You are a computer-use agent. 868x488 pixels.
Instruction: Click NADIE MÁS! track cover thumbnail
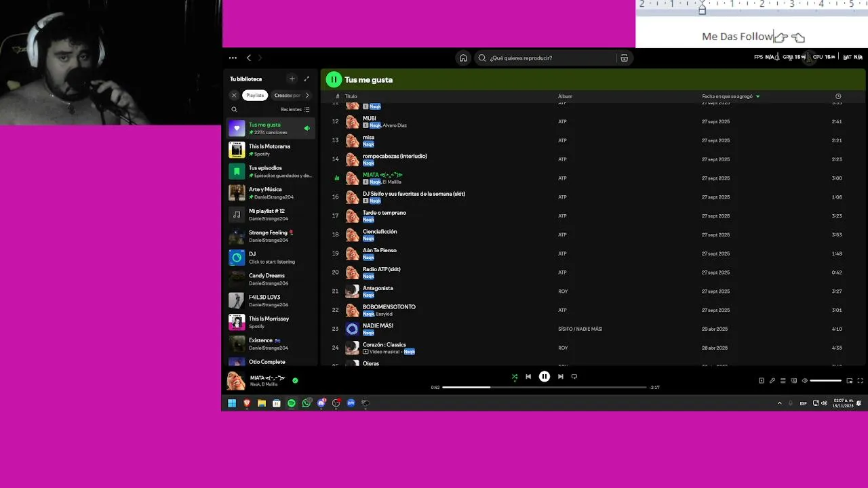click(352, 329)
